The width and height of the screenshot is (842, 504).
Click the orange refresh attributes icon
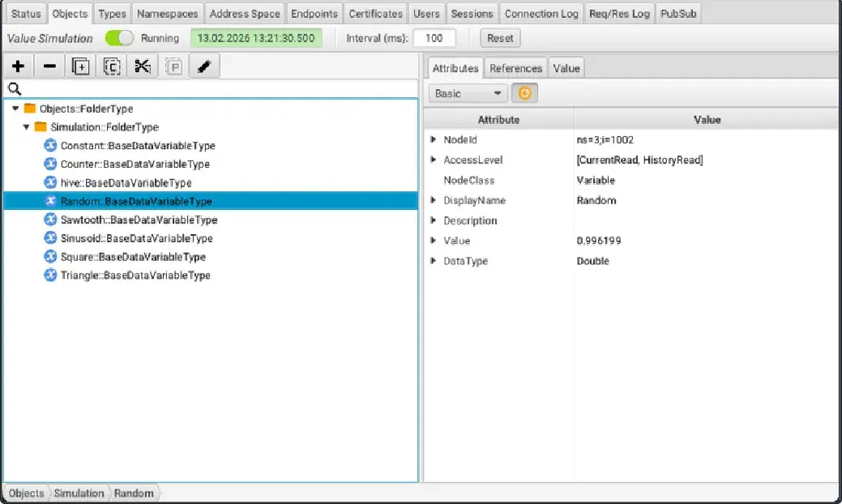[524, 93]
